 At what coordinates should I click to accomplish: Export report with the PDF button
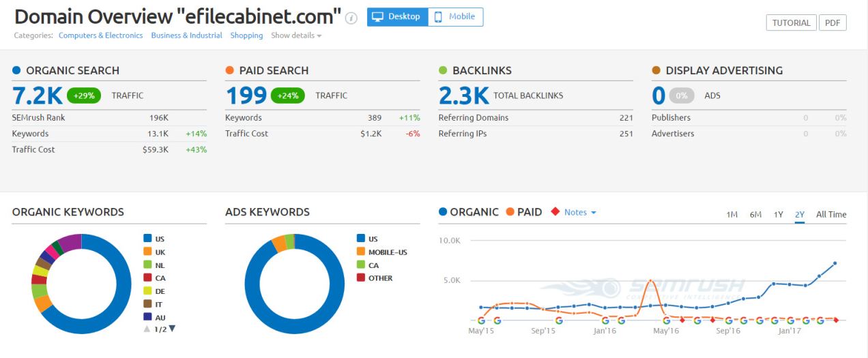[833, 23]
